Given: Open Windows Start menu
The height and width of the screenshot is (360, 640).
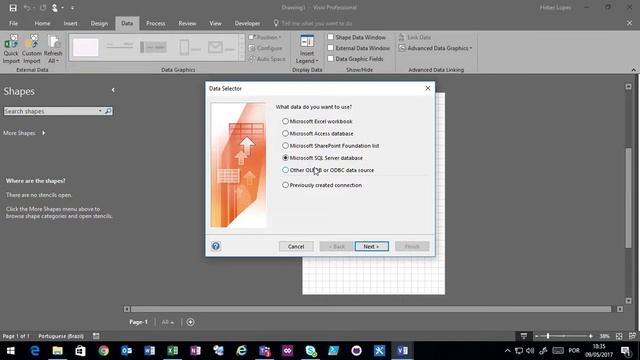Looking at the screenshot, I should pyautogui.click(x=11, y=351).
